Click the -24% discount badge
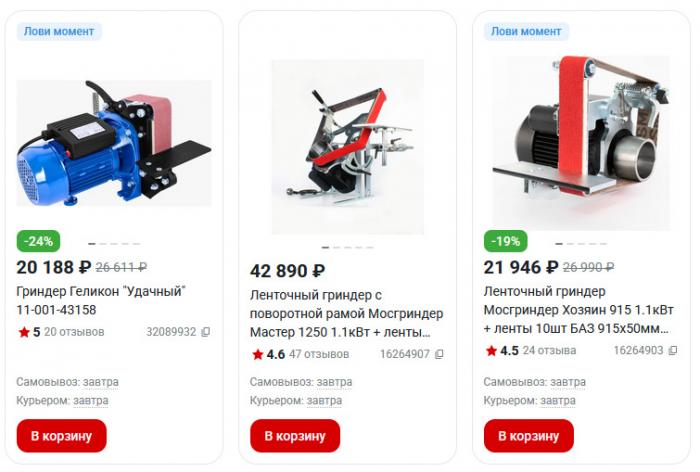 click(x=38, y=241)
